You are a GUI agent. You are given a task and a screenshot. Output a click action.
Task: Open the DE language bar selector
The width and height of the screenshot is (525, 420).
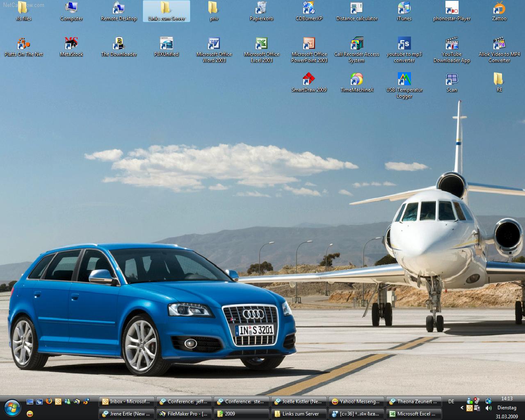[x=451, y=402]
